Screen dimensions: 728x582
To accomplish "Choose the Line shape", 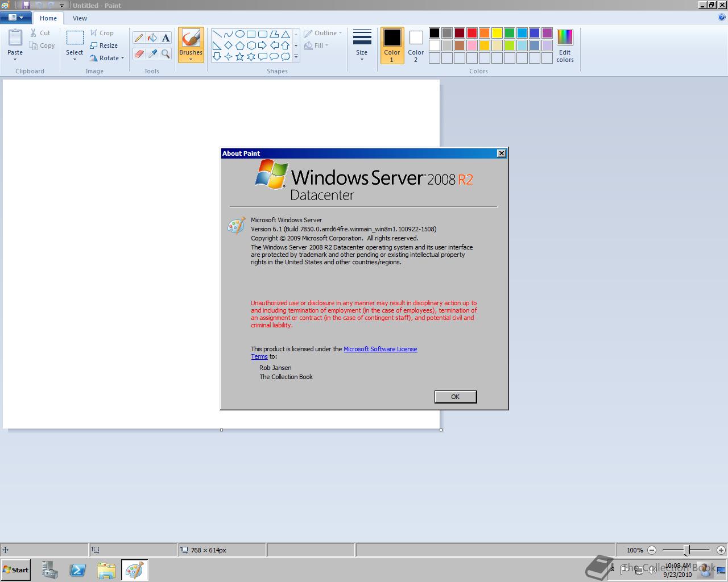I will pyautogui.click(x=217, y=34).
